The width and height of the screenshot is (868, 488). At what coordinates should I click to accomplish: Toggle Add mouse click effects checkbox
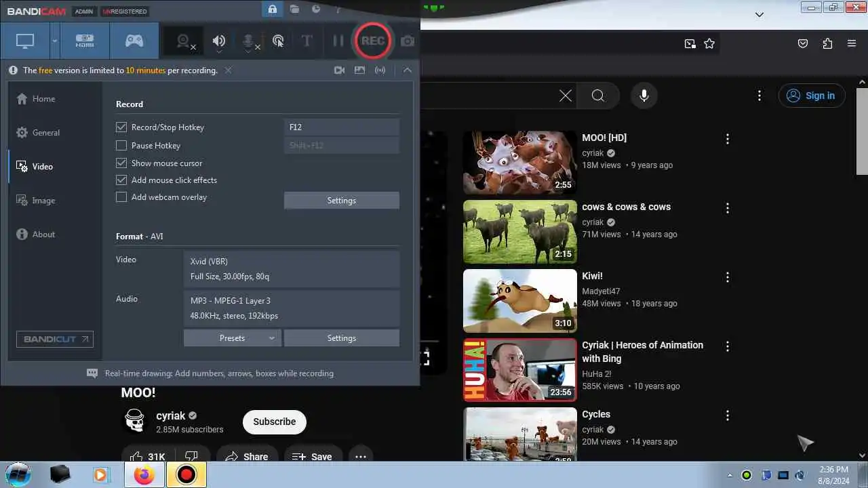(121, 180)
